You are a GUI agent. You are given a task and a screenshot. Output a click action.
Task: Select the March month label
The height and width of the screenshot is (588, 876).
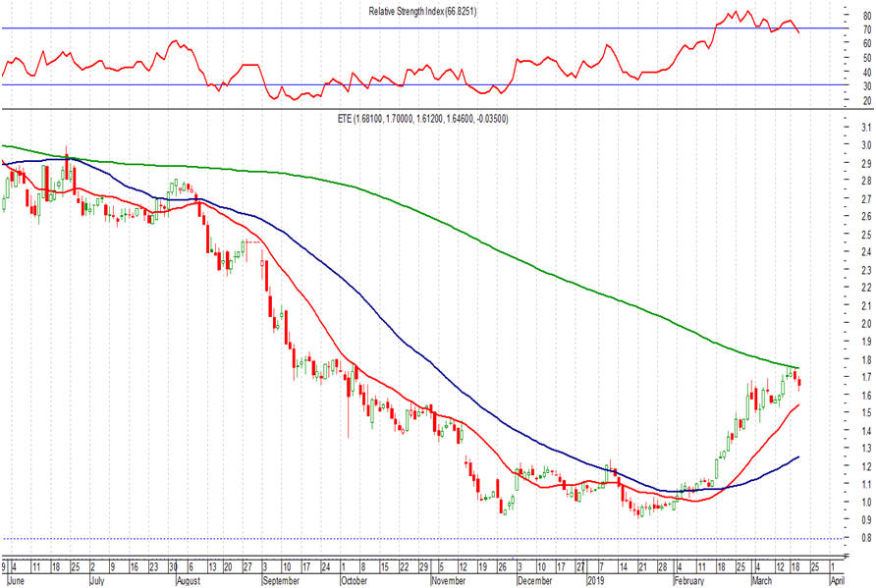pyautogui.click(x=762, y=581)
